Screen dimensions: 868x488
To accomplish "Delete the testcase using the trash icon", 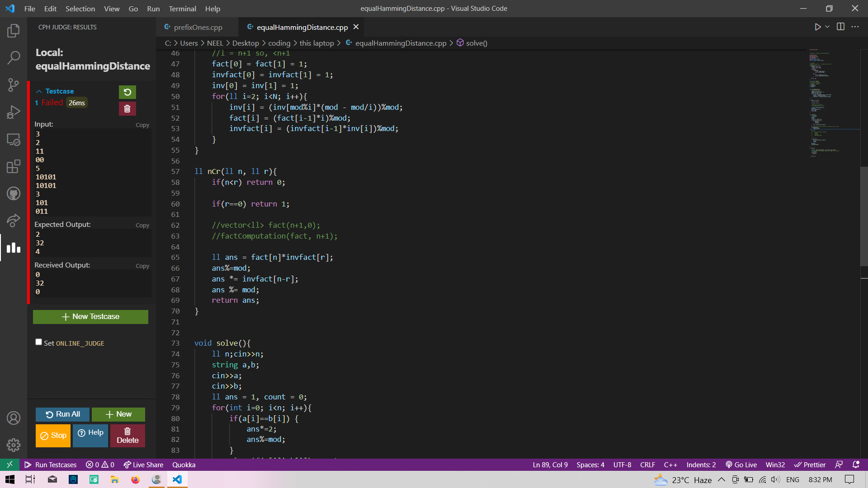I will coord(127,108).
